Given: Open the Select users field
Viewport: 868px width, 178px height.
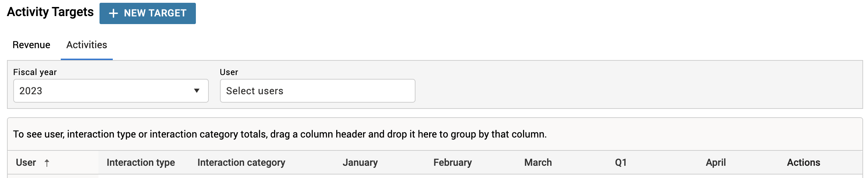Looking at the screenshot, I should (317, 91).
